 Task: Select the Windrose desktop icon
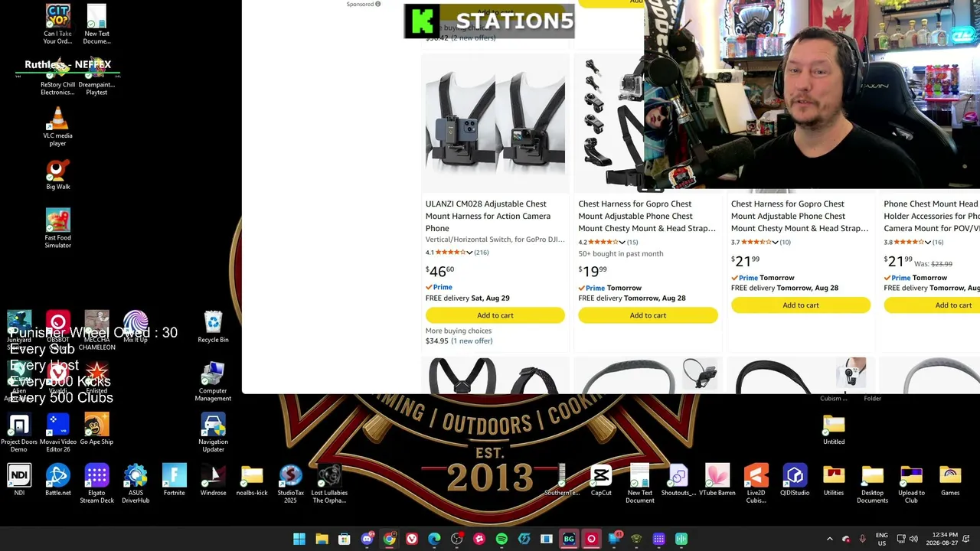(x=213, y=481)
